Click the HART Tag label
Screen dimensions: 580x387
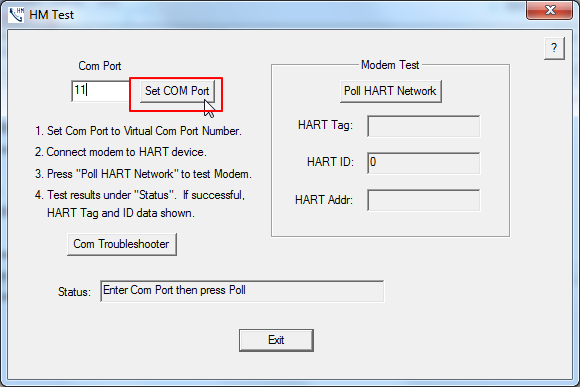326,125
